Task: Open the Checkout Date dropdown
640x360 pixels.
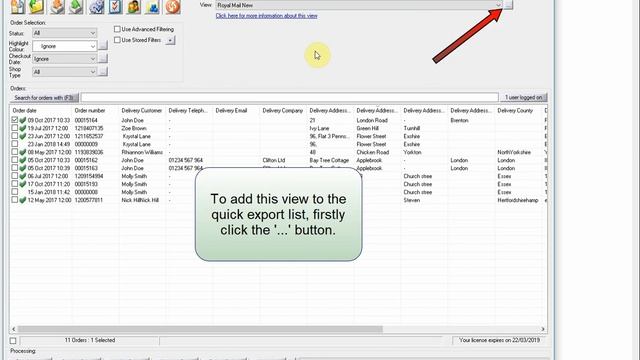Action: (x=64, y=59)
